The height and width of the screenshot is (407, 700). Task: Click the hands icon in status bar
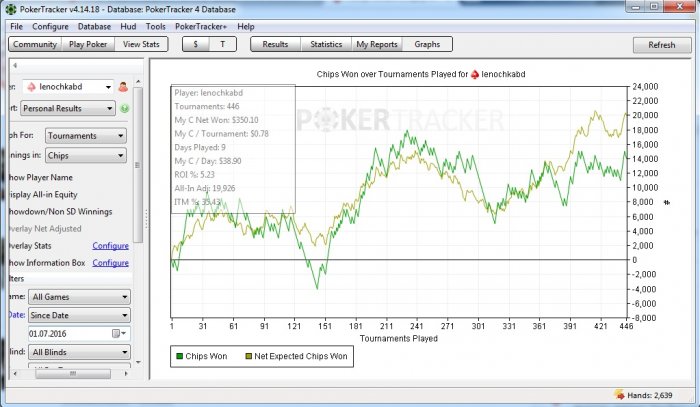619,395
